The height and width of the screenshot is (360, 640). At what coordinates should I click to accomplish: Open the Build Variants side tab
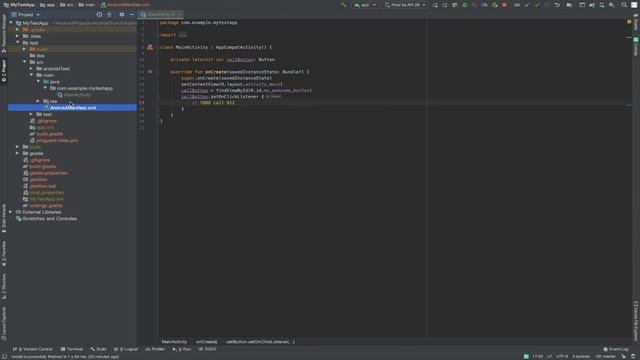4,218
